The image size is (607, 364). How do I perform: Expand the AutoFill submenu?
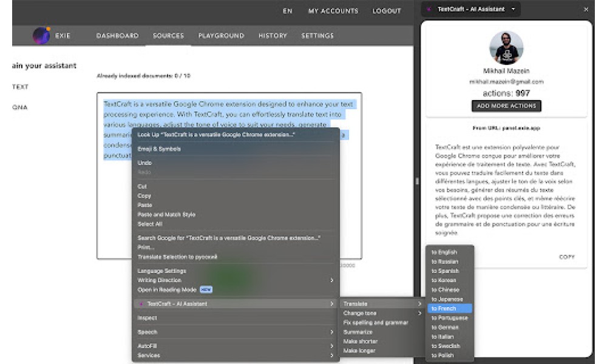(x=236, y=346)
